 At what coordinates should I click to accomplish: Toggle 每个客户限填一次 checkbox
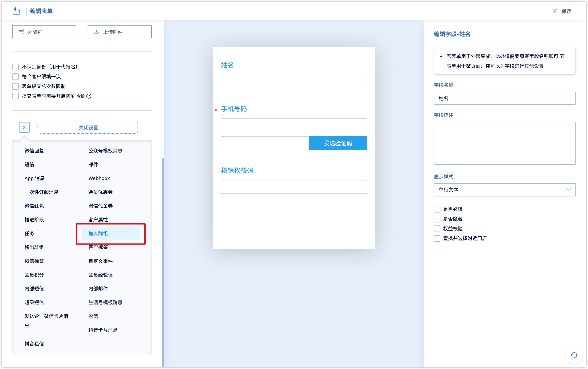click(15, 77)
